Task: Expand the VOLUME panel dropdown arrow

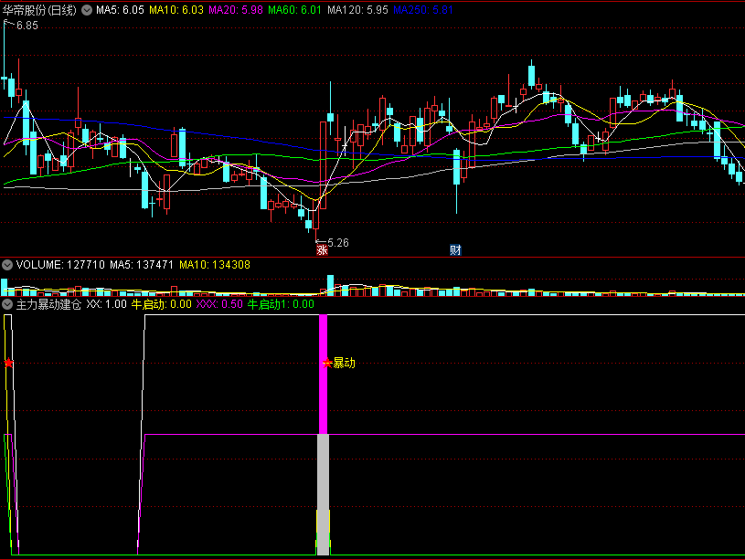Action: click(x=7, y=265)
